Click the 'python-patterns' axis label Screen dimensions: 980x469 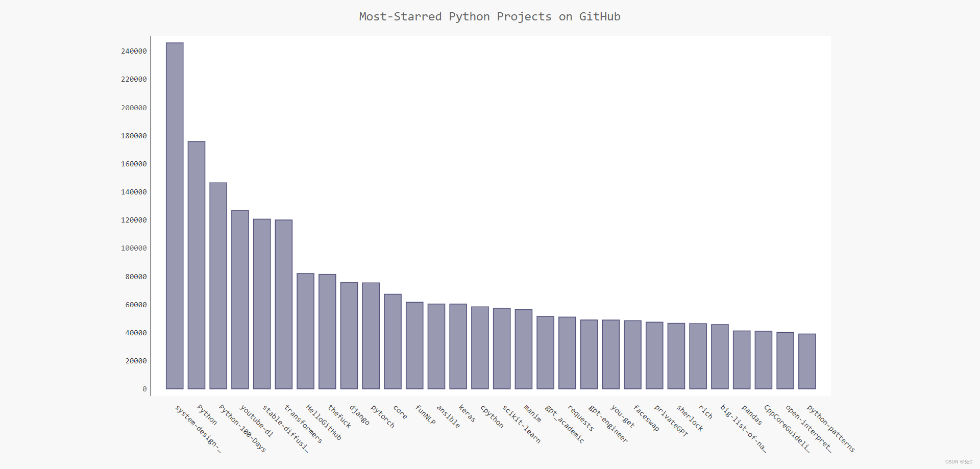tap(831, 429)
